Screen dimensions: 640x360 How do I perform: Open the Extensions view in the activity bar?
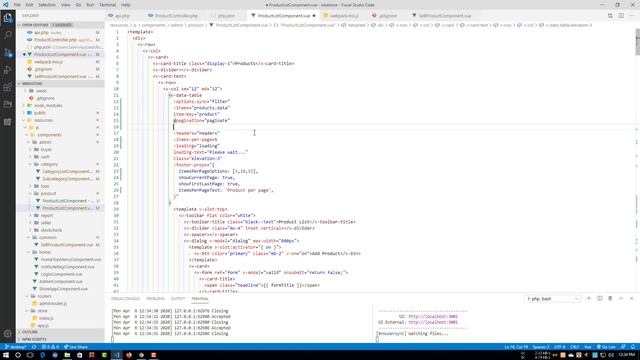[x=8, y=87]
